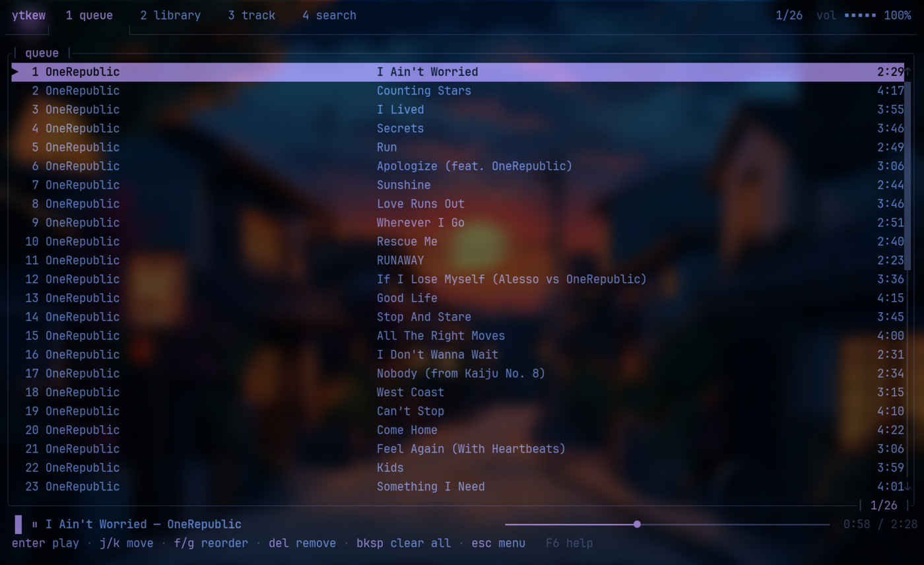Click the bksp clear all shortcut hint

pos(404,543)
